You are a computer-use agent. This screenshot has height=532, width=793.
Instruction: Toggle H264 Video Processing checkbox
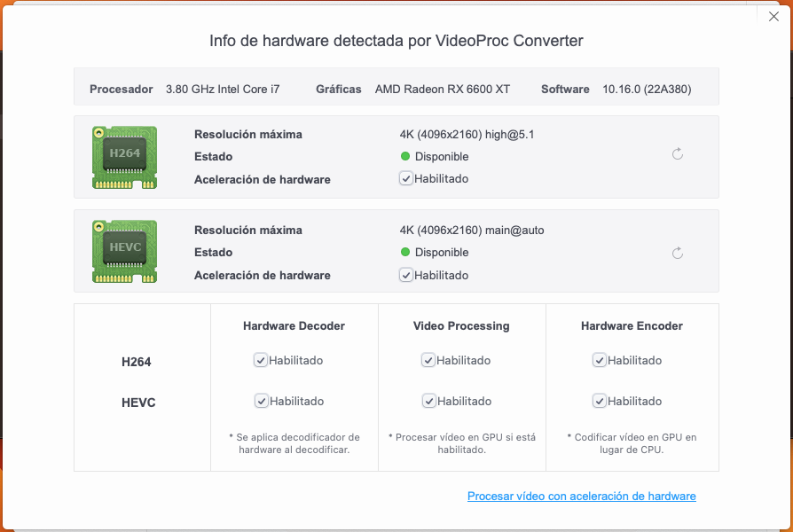point(428,360)
